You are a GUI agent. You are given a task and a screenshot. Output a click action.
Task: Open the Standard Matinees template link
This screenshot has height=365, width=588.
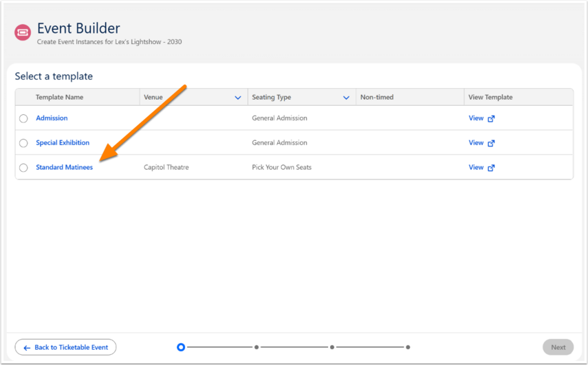64,168
